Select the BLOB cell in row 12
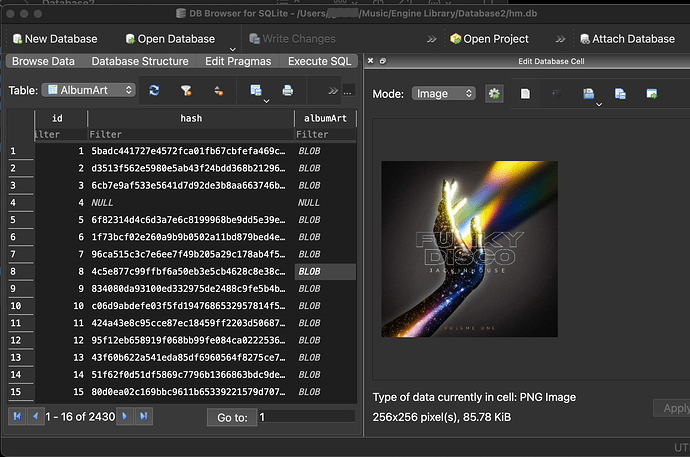The width and height of the screenshot is (690, 457). [325, 340]
